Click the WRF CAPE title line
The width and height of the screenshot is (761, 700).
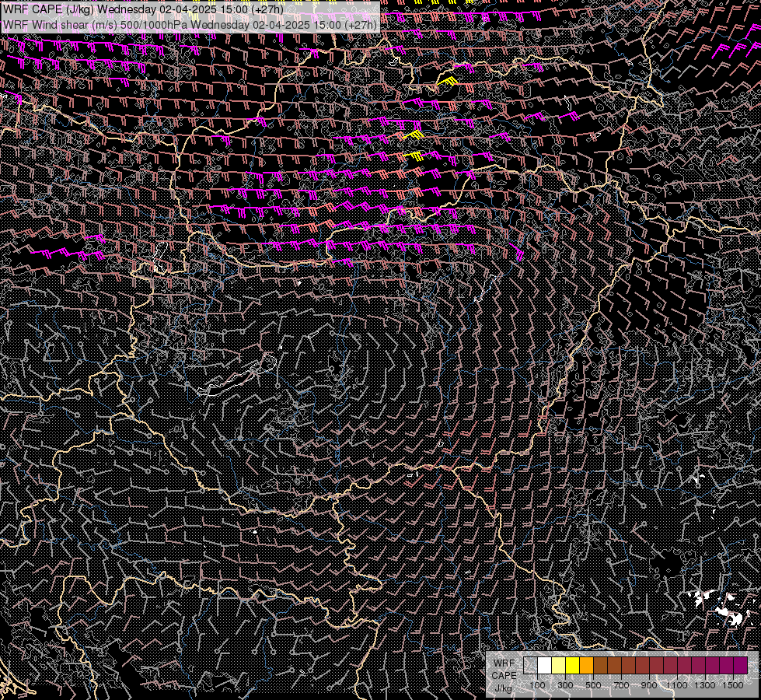144,9
